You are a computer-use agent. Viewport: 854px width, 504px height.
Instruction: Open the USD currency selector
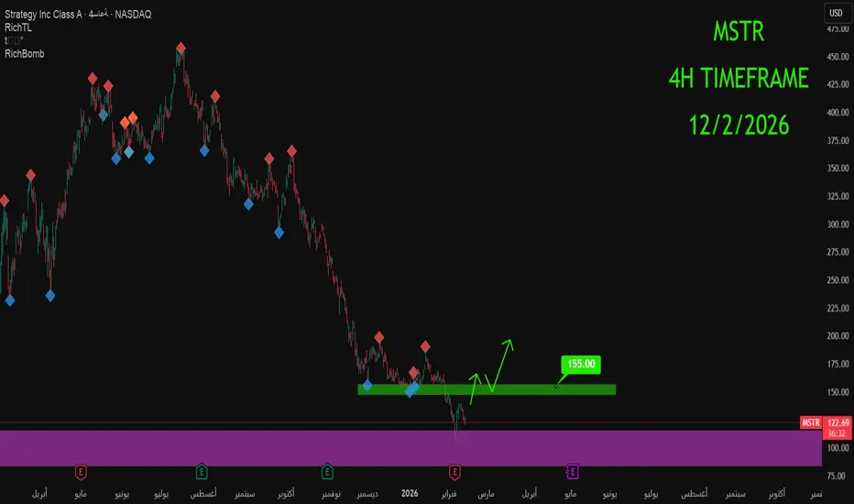tap(836, 13)
